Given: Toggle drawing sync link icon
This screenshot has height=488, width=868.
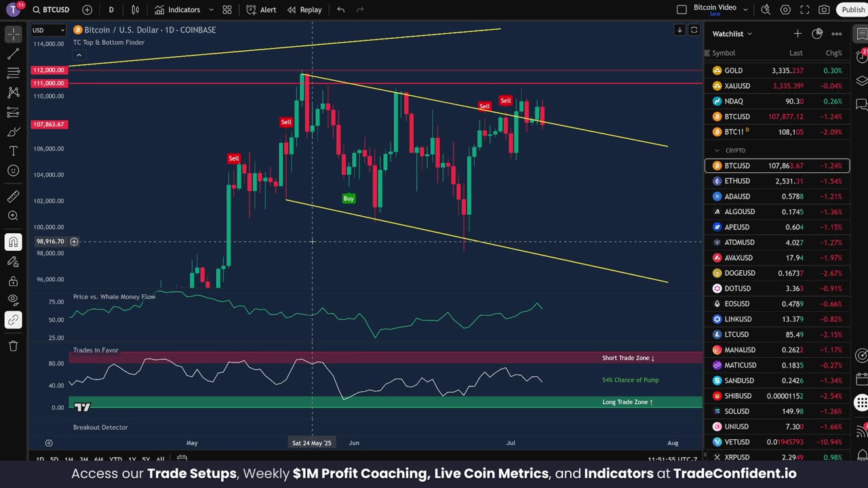Looking at the screenshot, I should point(13,320).
